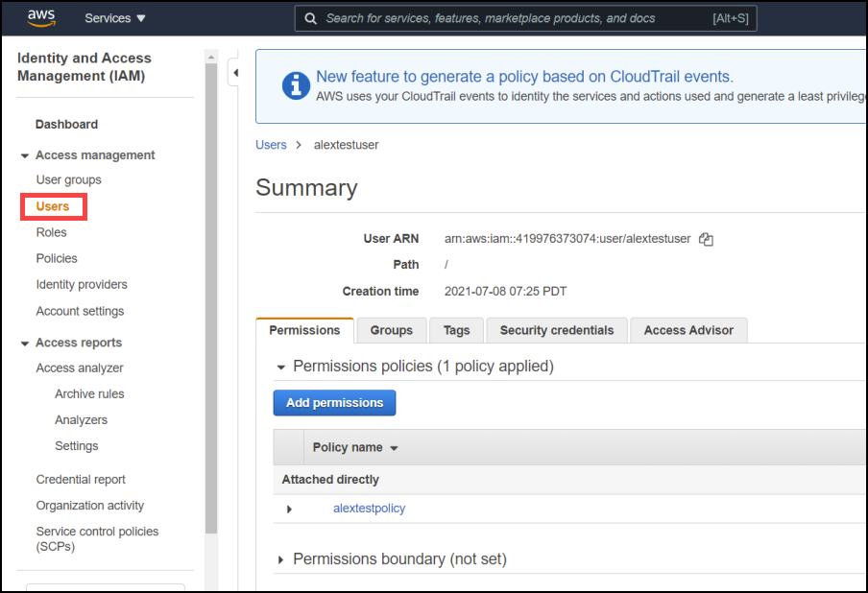The width and height of the screenshot is (868, 593).
Task: Collapse the Permissions policies section
Action: (x=281, y=367)
